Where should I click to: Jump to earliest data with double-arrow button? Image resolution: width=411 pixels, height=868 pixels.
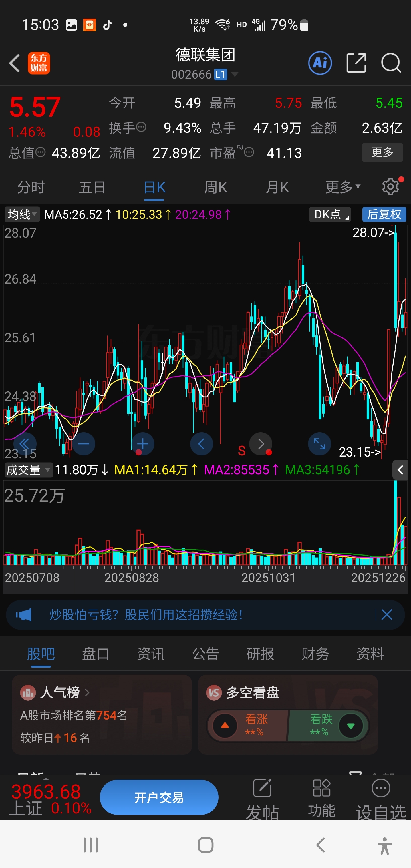coord(25,444)
